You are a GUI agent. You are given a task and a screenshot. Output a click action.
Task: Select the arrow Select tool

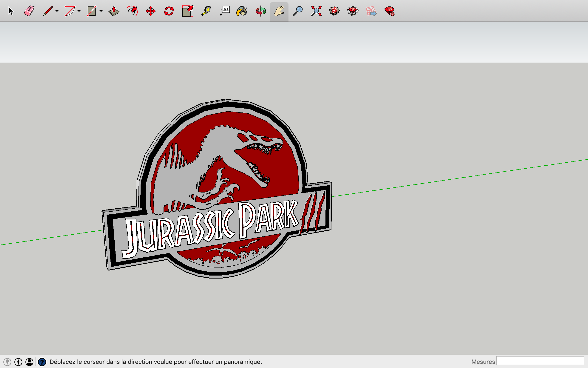[x=11, y=11]
